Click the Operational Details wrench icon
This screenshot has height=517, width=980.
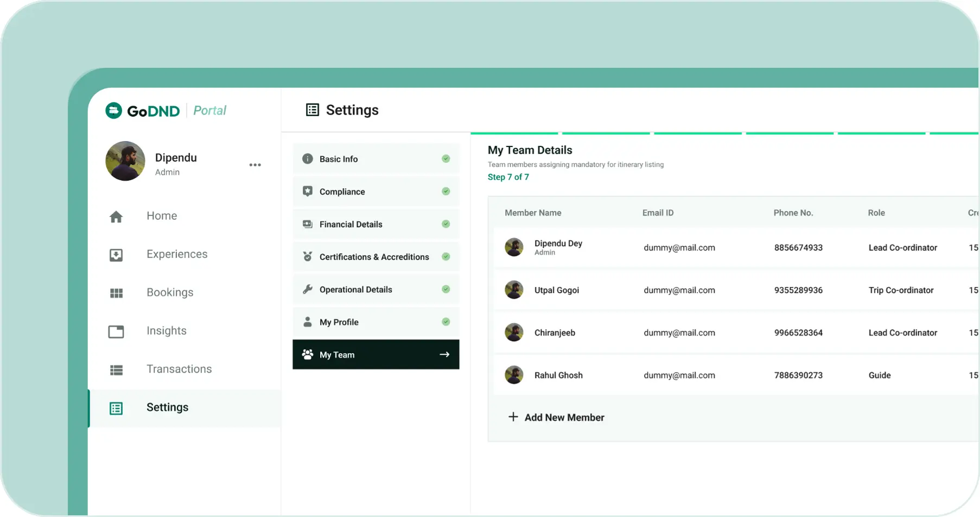pyautogui.click(x=308, y=289)
